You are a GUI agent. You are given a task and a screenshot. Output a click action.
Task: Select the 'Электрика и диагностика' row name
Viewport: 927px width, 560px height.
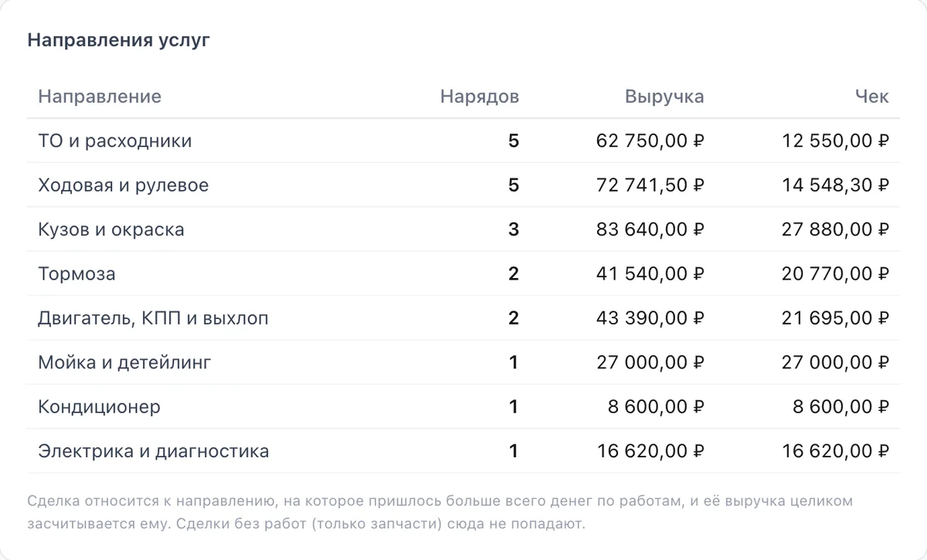pyautogui.click(x=154, y=451)
